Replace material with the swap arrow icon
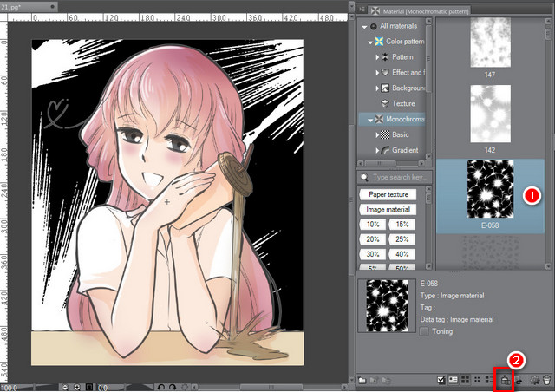Image resolution: width=555 pixels, height=392 pixels. (x=519, y=381)
